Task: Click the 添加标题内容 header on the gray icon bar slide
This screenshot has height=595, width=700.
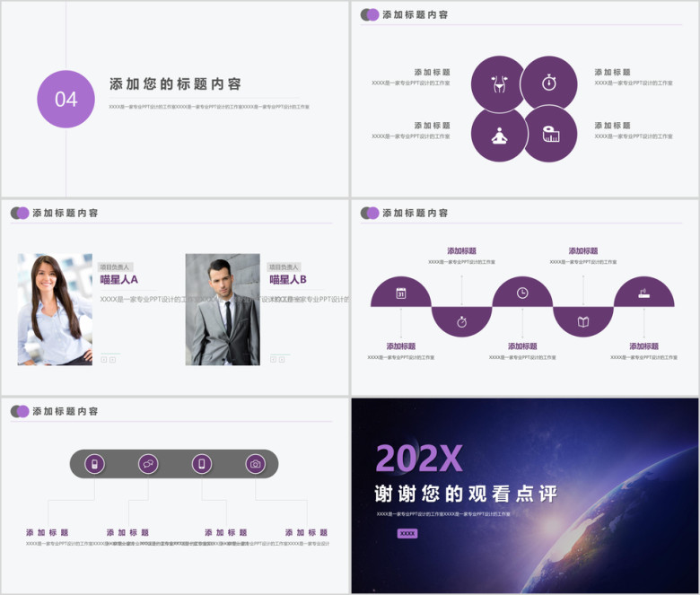Action: coord(66,411)
